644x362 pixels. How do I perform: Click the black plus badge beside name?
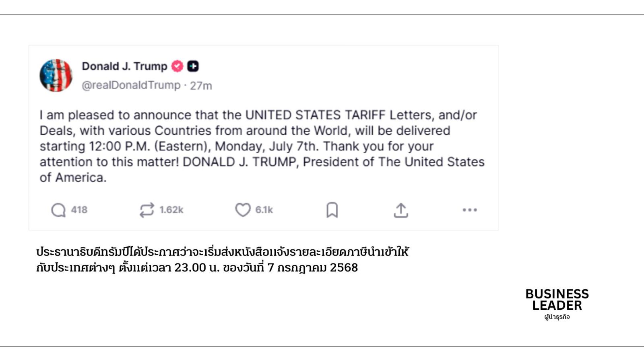pos(193,66)
